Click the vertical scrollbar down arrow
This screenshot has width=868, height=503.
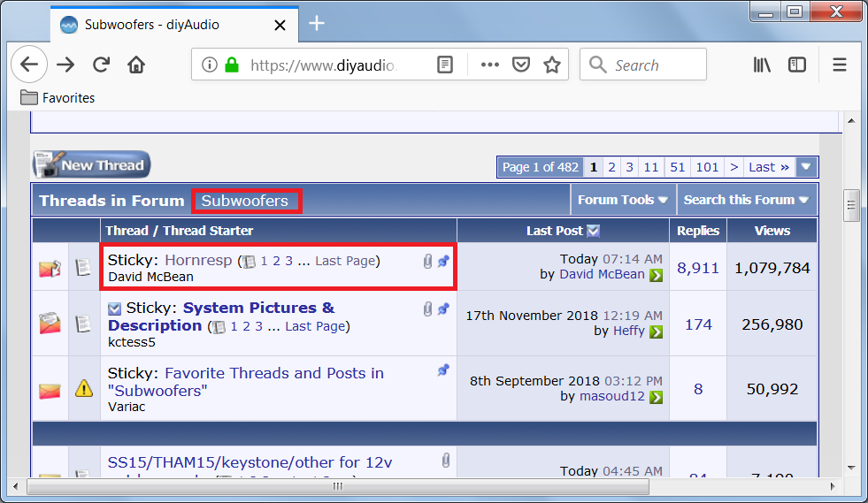pos(851,469)
